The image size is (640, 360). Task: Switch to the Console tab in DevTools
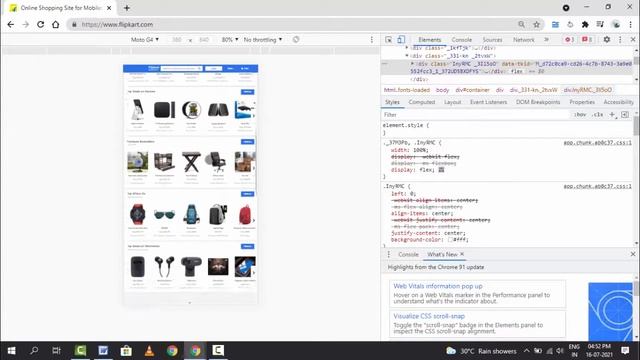tap(462, 40)
